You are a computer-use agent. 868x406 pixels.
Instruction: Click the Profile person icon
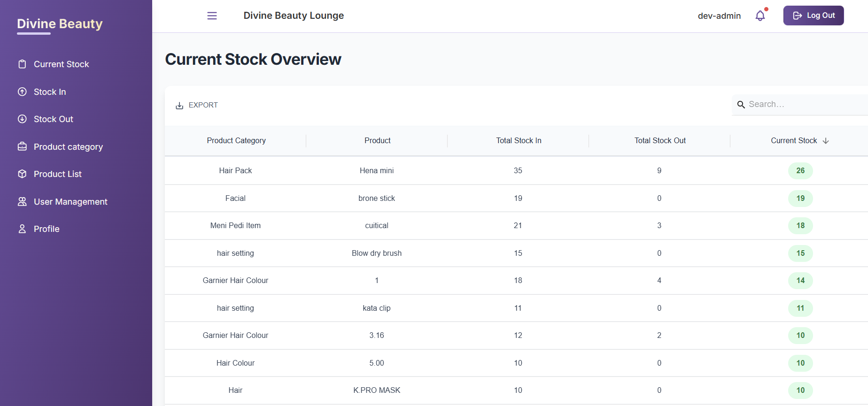[x=22, y=229]
